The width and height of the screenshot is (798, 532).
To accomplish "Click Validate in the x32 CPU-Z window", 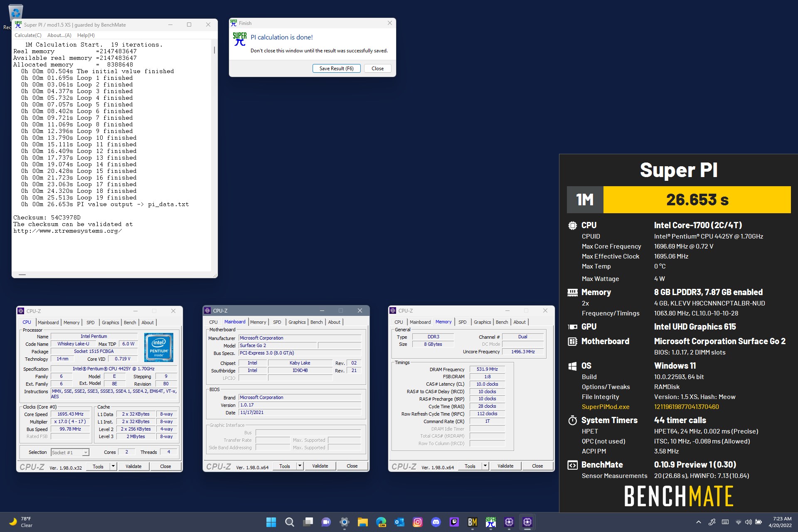I will click(x=133, y=466).
